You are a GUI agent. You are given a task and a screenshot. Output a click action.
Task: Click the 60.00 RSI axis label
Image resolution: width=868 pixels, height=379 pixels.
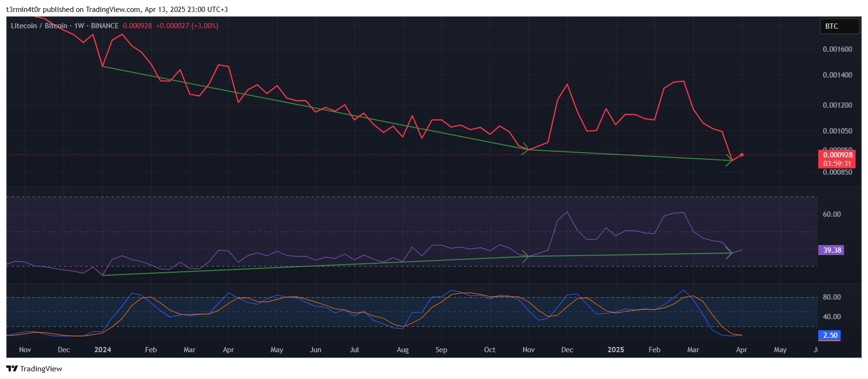pyautogui.click(x=832, y=214)
